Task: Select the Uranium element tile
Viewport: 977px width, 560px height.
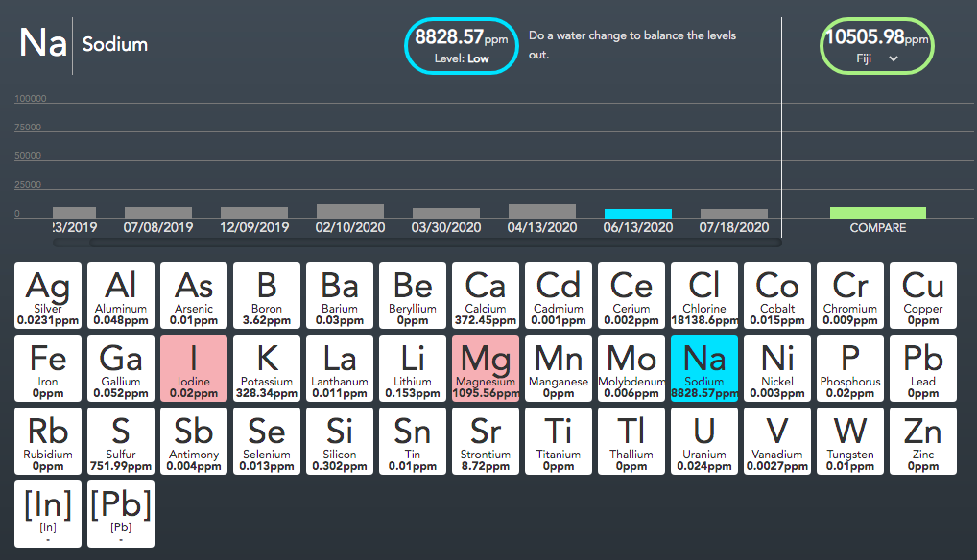Action: point(704,441)
